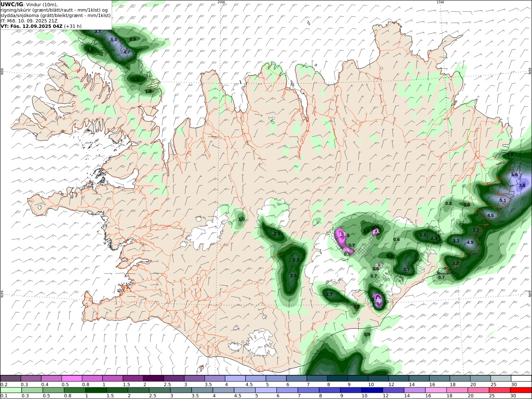
Task: Click the 3.3 precipitation value on the map
Action: 456,241
